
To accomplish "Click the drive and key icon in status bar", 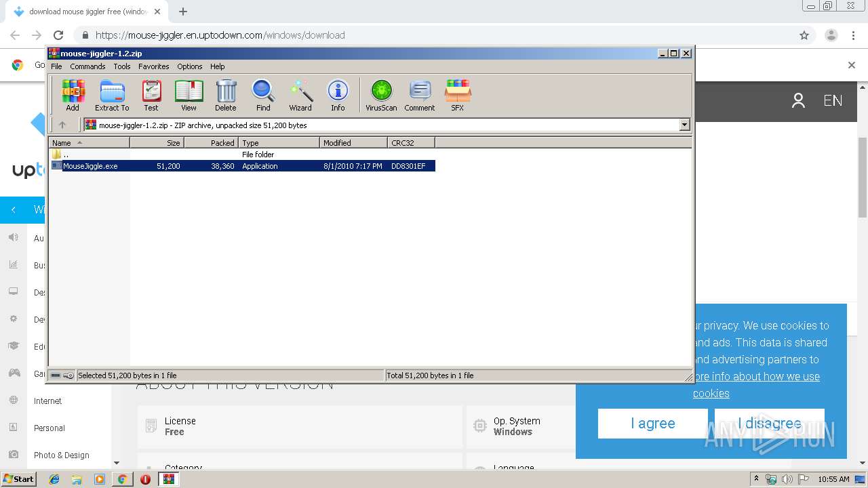I will (x=62, y=375).
